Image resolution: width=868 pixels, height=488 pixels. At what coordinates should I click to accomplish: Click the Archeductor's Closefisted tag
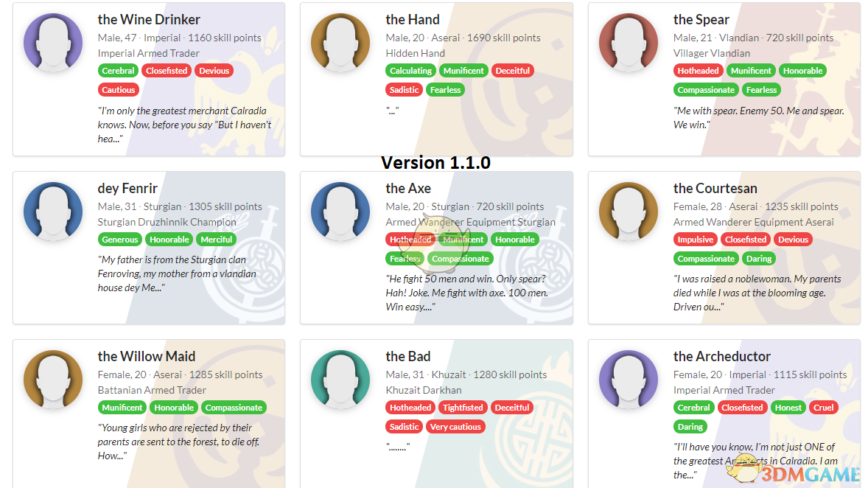pos(742,408)
